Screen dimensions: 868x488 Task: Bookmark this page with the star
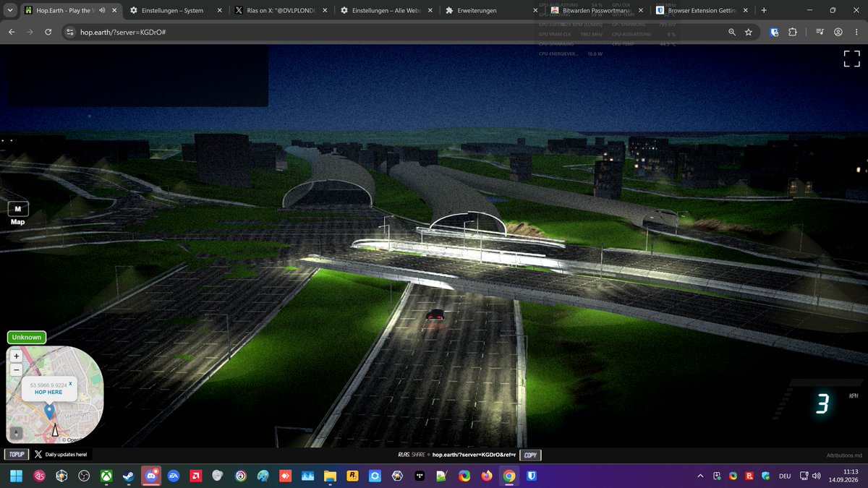(749, 33)
